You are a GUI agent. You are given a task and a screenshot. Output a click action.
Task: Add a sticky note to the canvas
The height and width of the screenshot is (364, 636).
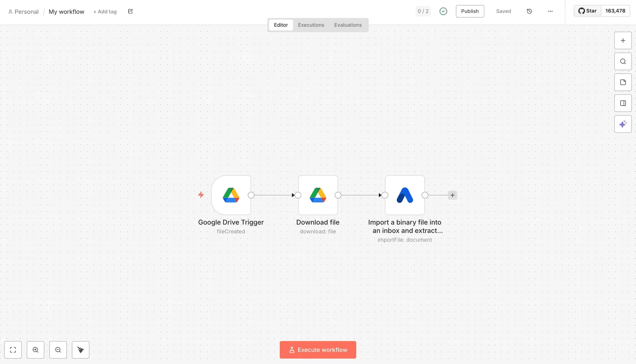(623, 82)
